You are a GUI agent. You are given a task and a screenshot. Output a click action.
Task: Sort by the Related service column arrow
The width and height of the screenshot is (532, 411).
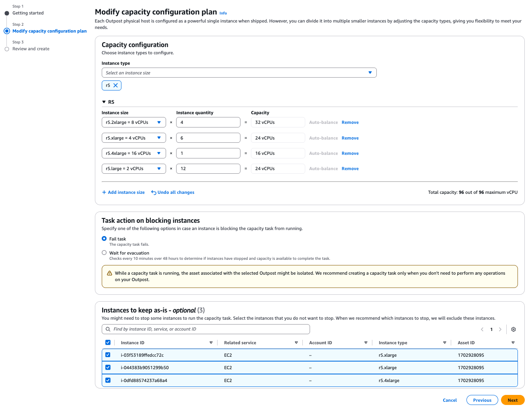[296, 343]
